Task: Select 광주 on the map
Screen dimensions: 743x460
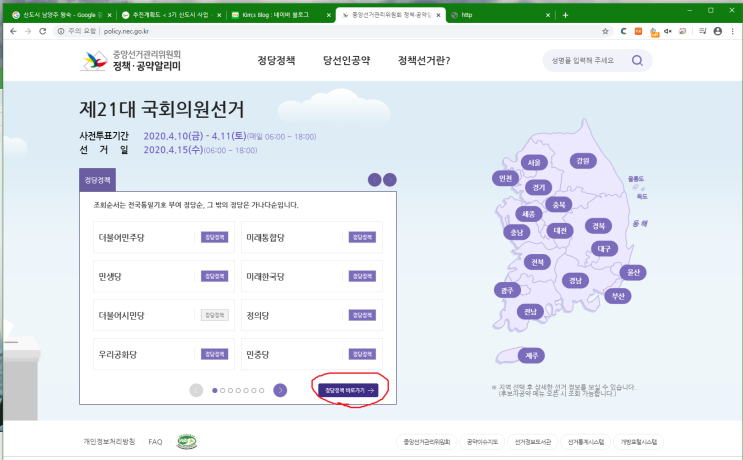Action: click(507, 290)
